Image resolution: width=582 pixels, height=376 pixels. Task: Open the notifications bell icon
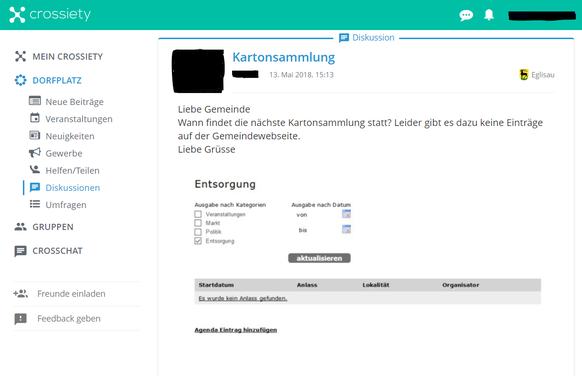[489, 15]
